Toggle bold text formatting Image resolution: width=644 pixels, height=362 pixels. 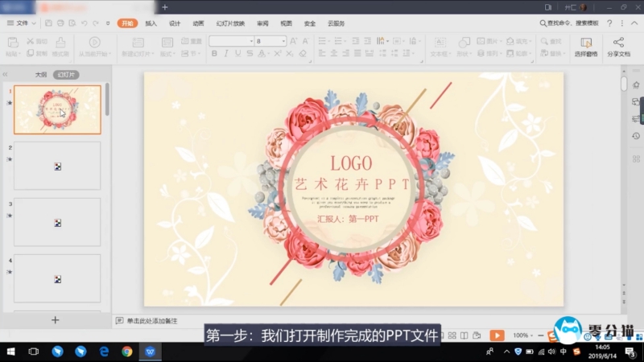(214, 54)
